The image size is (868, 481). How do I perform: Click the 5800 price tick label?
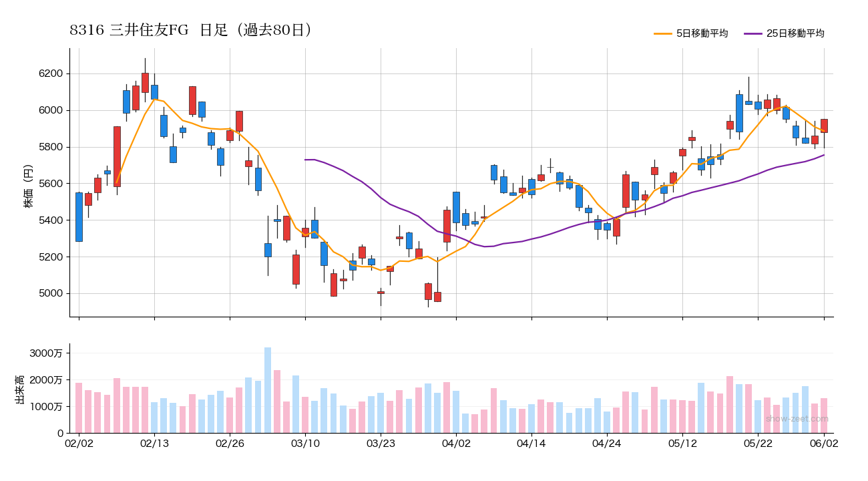click(x=51, y=147)
